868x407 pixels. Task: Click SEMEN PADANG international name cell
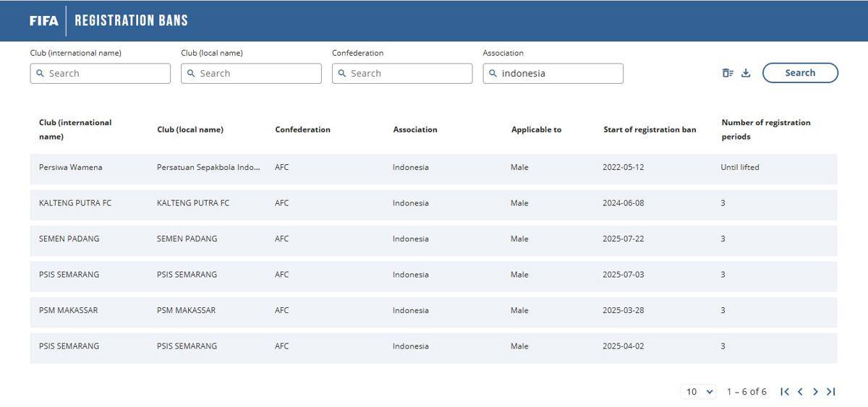(69, 239)
